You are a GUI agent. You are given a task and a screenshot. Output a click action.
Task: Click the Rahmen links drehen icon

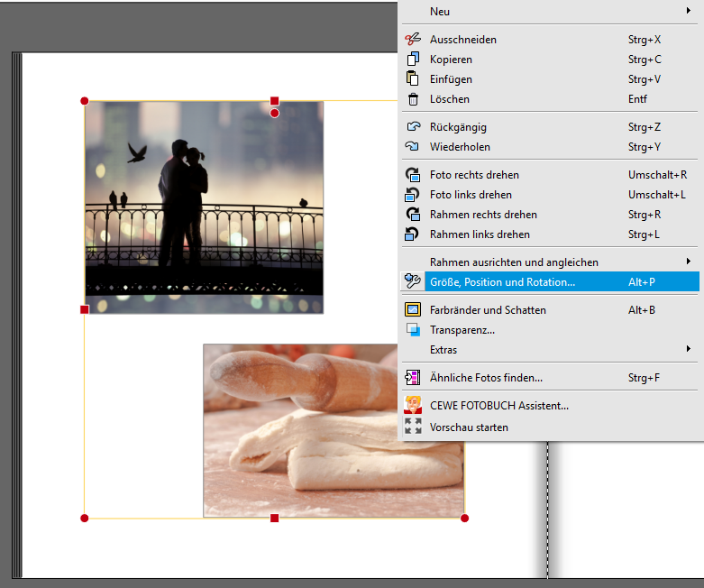pyautogui.click(x=413, y=234)
